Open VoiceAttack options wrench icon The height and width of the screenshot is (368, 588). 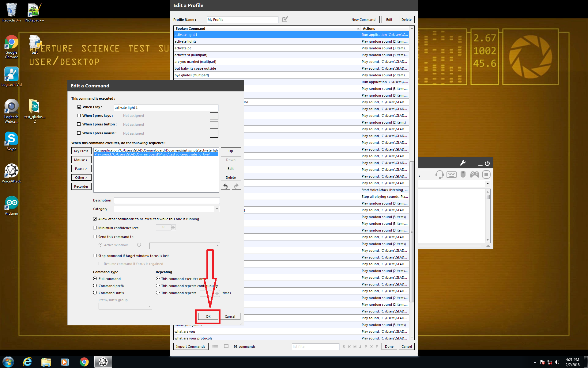click(462, 163)
